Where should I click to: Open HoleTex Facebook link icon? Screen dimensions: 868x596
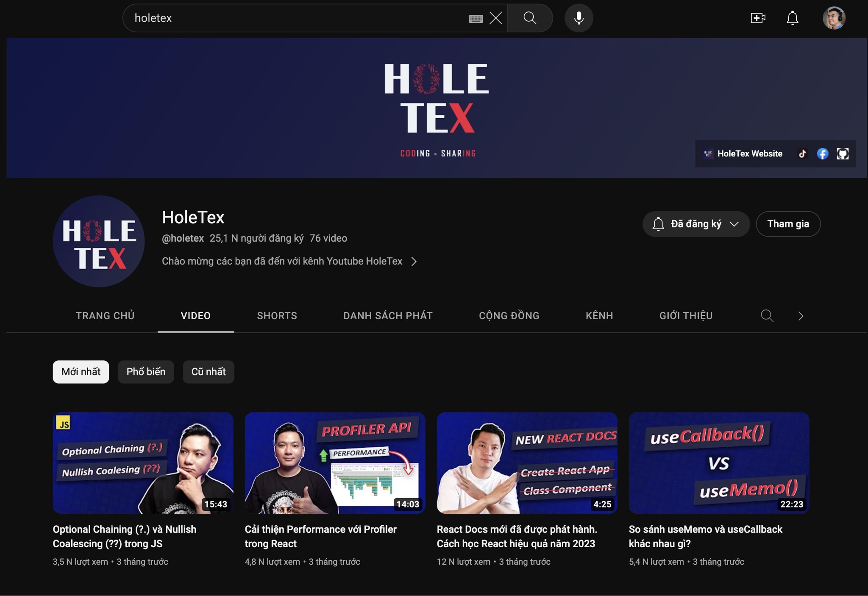[822, 153]
